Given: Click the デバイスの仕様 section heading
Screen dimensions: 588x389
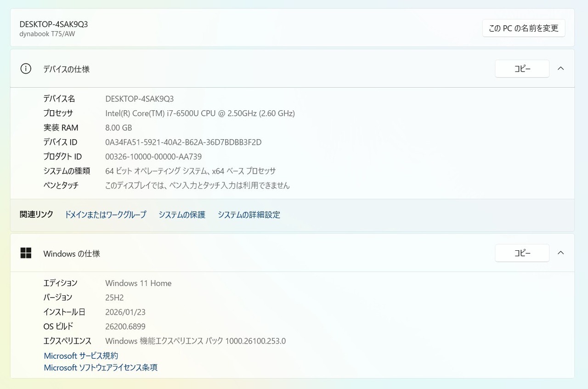Looking at the screenshot, I should click(67, 69).
